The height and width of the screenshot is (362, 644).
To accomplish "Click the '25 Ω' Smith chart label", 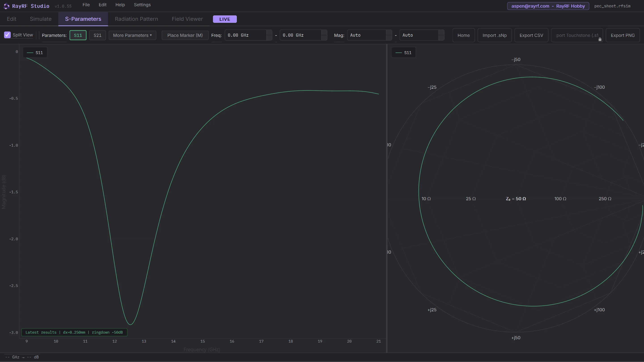I will tap(471, 199).
